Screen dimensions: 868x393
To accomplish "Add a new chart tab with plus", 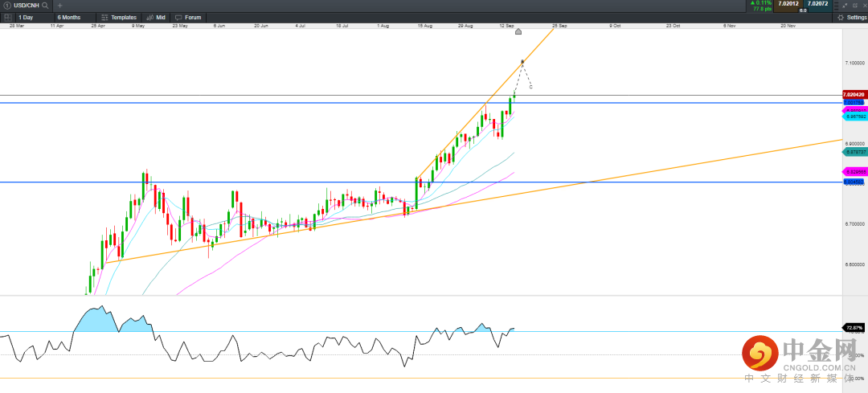I will tap(59, 5).
